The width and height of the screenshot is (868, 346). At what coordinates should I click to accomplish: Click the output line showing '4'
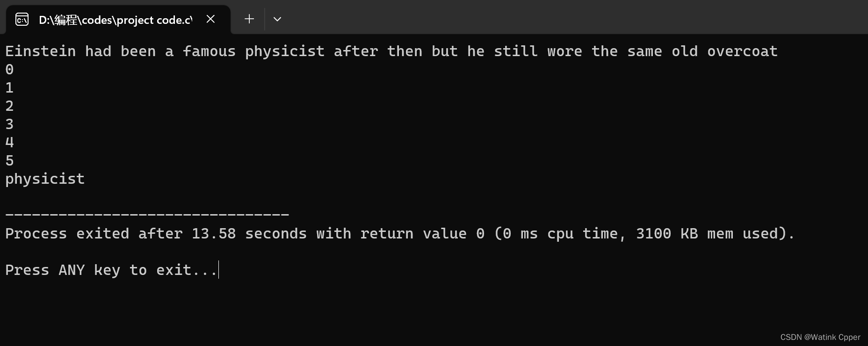(x=10, y=143)
